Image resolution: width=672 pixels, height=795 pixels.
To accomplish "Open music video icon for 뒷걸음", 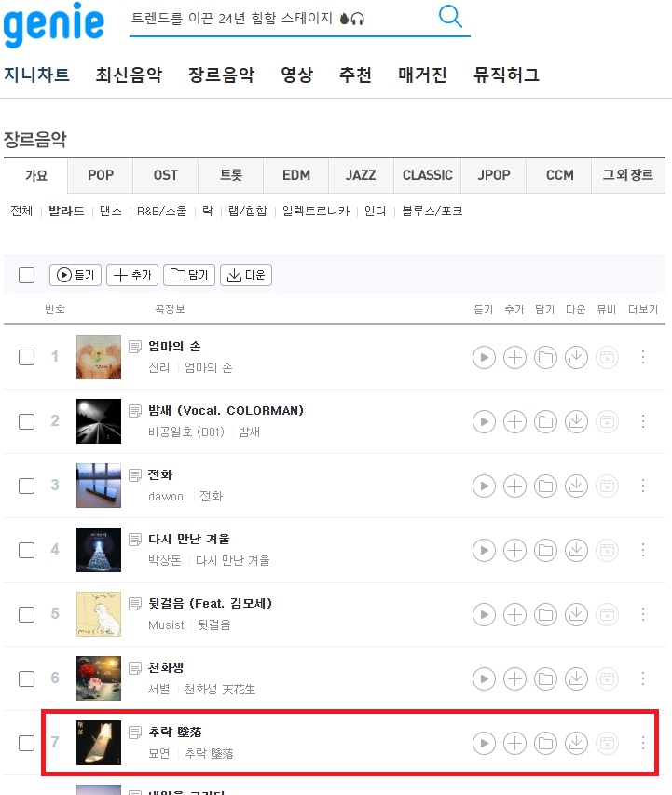I will tap(607, 614).
